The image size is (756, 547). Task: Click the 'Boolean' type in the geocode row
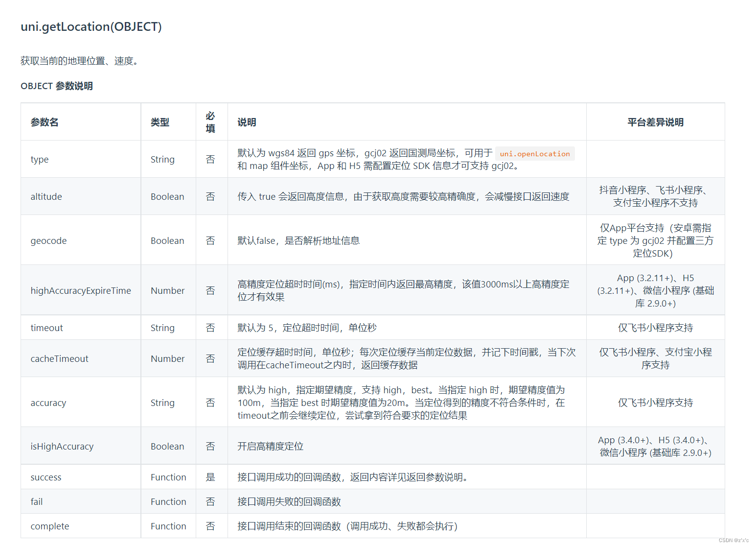[x=167, y=240]
